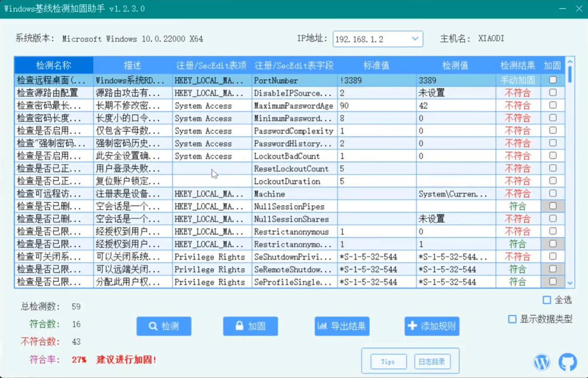Click the 导出结果 button
Screen dimensions: 588x378
point(342,326)
